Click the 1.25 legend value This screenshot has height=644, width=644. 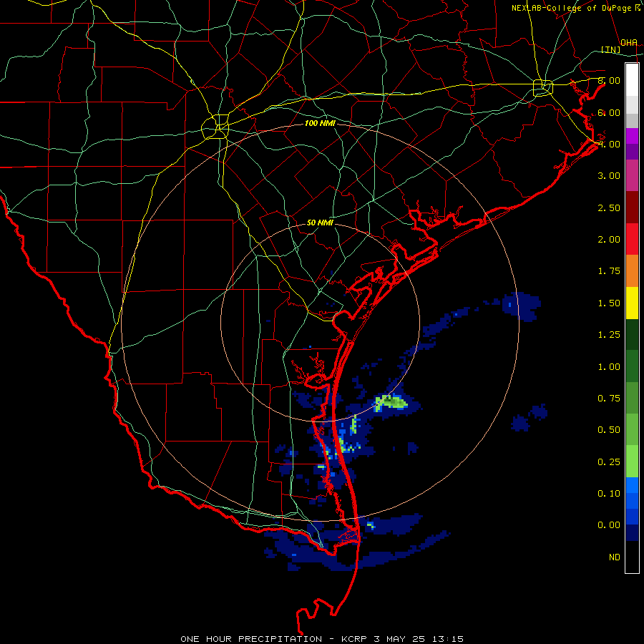click(x=609, y=335)
